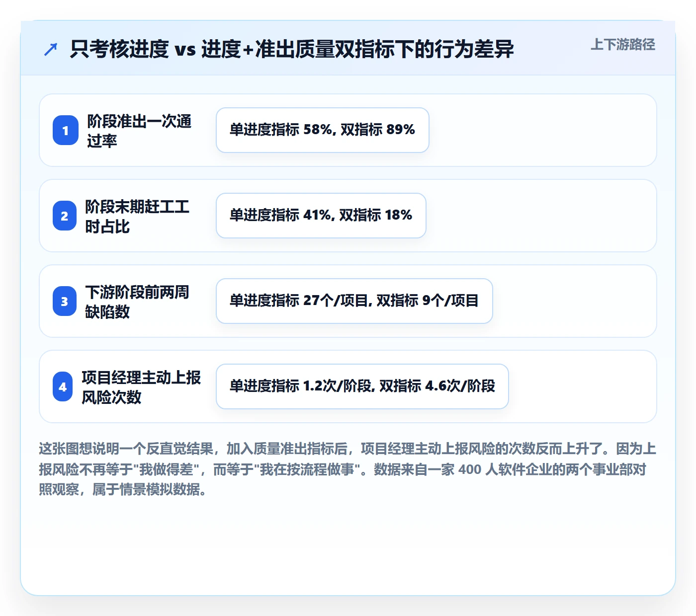Screen dimensions: 696x616
Task: Click number badge 2
Action: click(x=65, y=216)
